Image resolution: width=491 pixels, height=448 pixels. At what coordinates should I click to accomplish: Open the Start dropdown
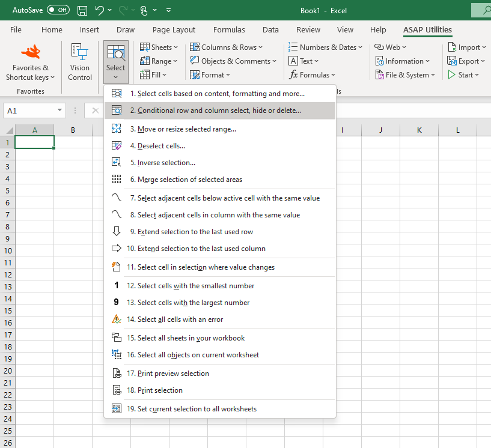tap(463, 75)
